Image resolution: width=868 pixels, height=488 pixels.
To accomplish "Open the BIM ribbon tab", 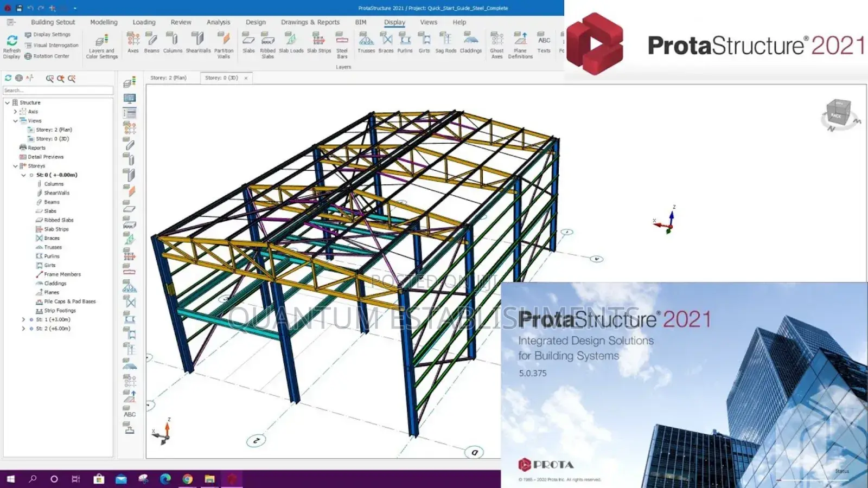I will (361, 22).
